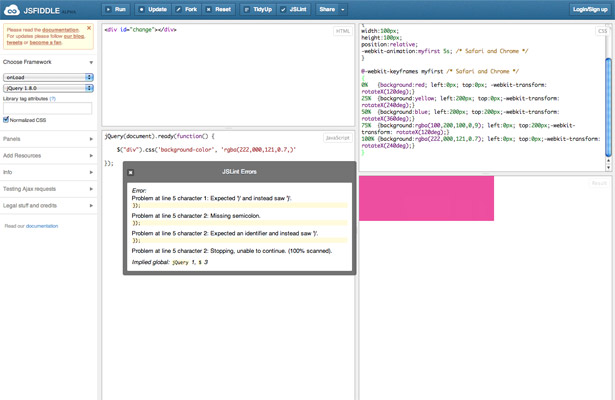Viewport: 615px width, 400px height.
Task: Fork the current fiddle
Action: point(187,9)
